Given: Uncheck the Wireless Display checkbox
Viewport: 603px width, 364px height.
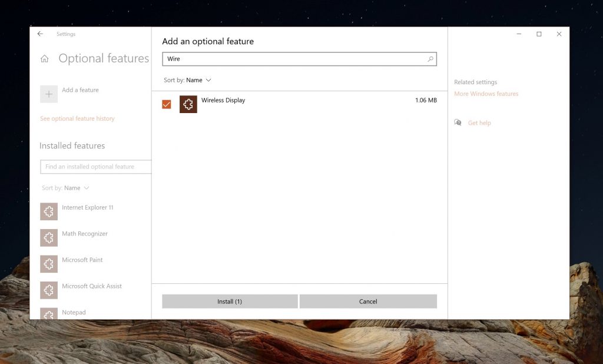Looking at the screenshot, I should point(167,104).
